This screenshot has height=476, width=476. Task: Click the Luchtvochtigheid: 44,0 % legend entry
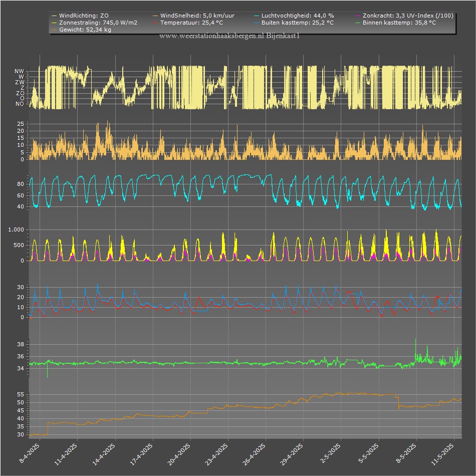294,16
